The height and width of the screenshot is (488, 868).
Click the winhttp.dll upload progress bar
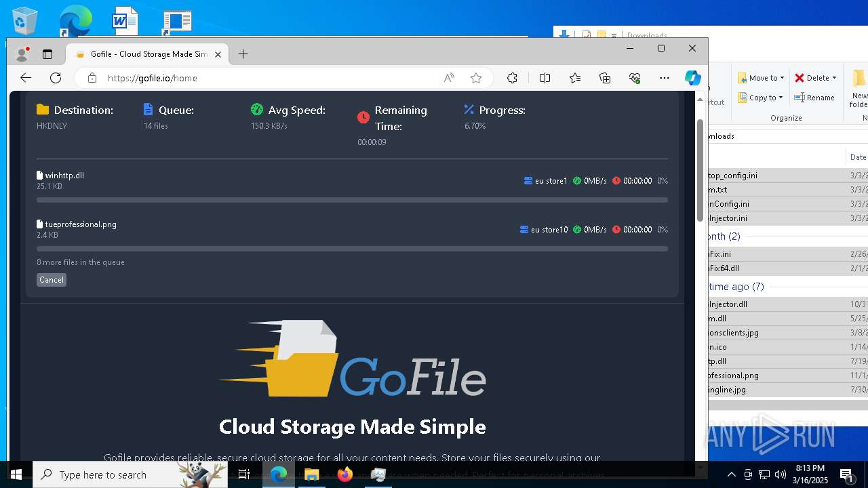coord(352,200)
